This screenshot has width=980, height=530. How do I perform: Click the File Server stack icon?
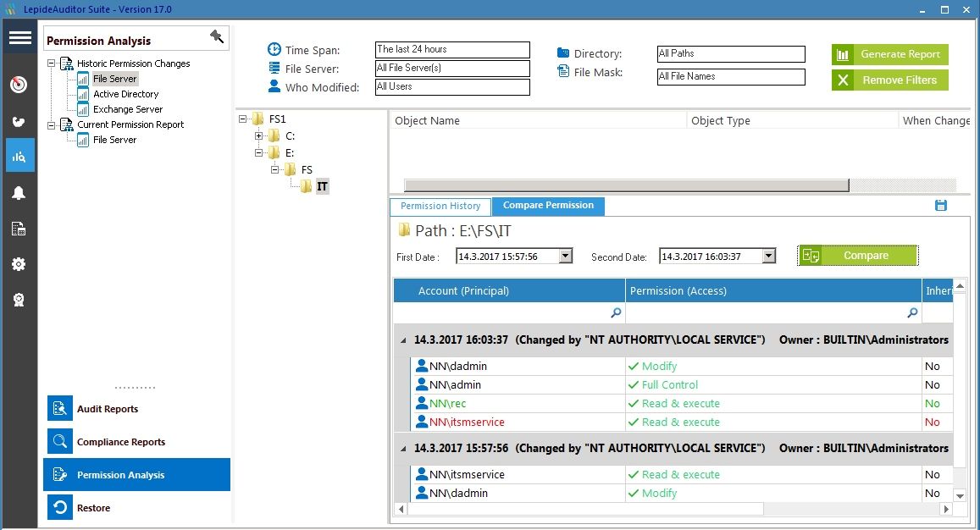pyautogui.click(x=274, y=68)
